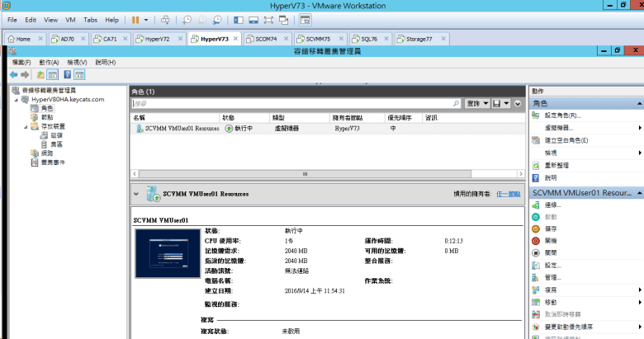Image resolution: width=644 pixels, height=339 pixels.
Task: Click 儲存 (Save) orange action icon
Action: 537,228
